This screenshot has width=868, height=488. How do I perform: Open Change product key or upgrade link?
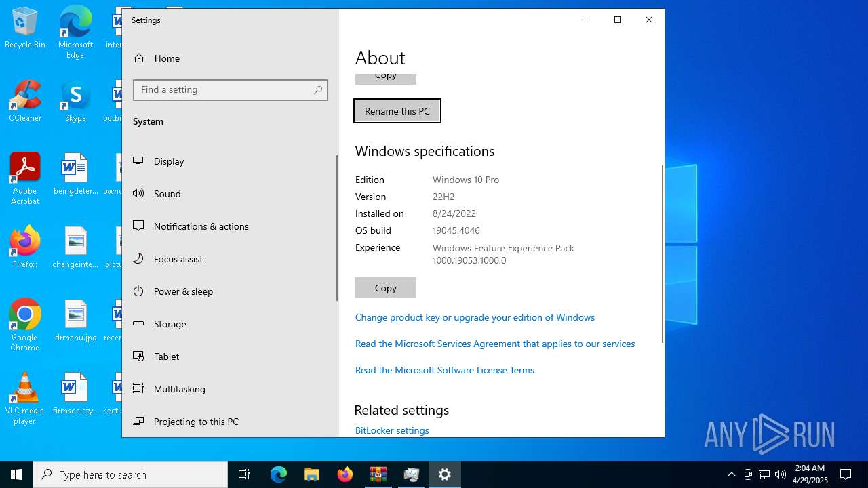(475, 317)
